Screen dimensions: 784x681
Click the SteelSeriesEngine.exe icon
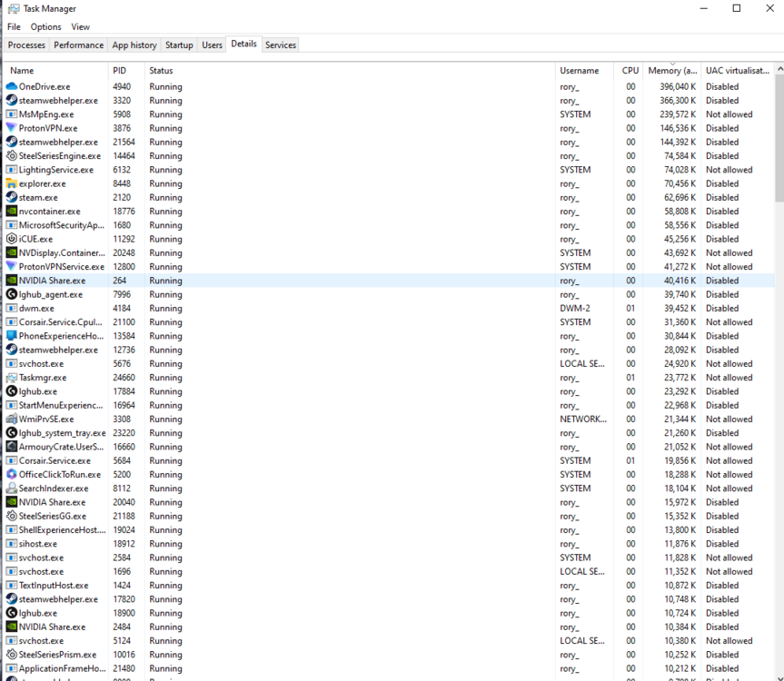12,156
